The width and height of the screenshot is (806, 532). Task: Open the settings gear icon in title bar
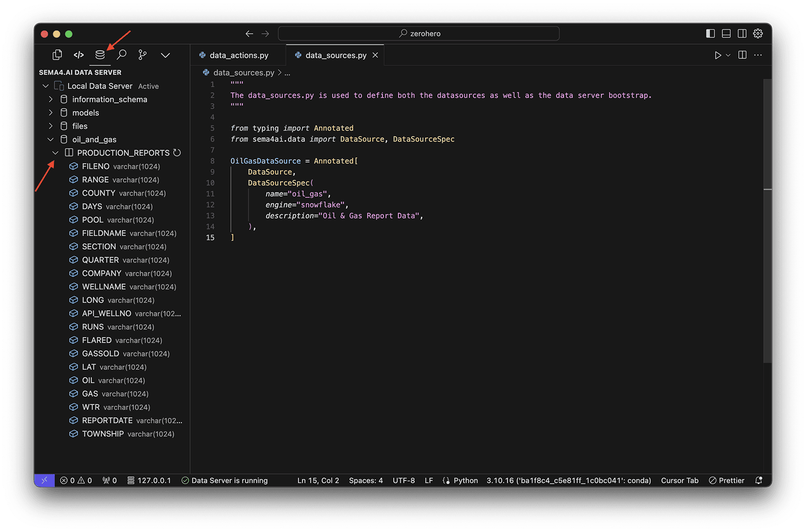(x=758, y=34)
